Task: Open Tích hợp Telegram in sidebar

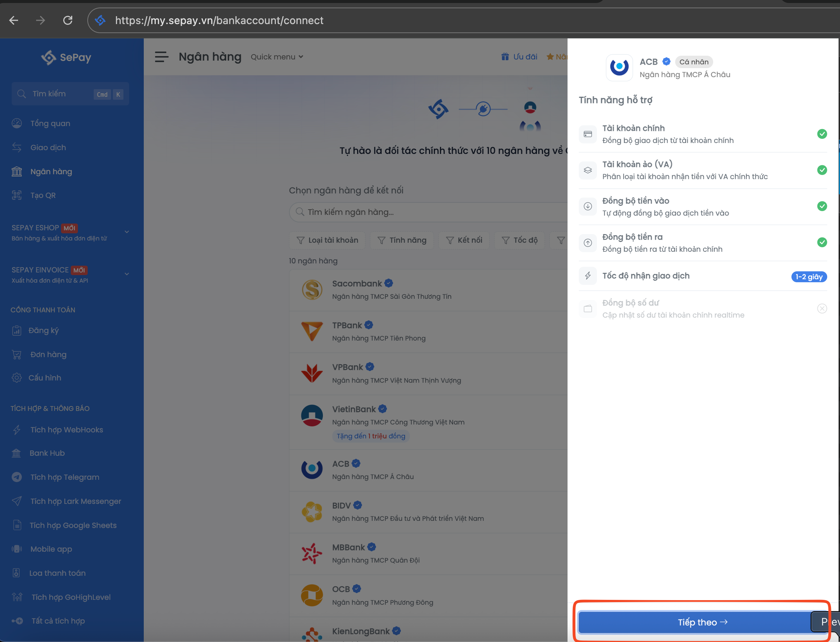Action: [x=65, y=477]
